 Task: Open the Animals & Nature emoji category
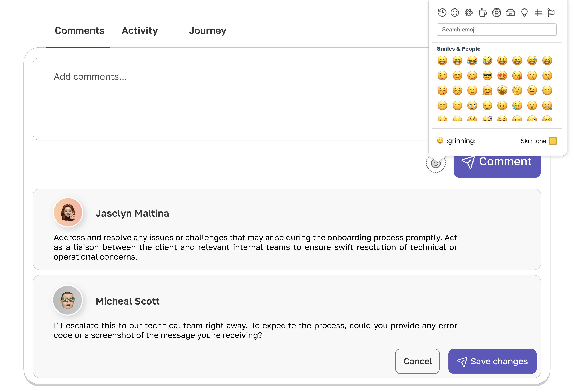[469, 12]
